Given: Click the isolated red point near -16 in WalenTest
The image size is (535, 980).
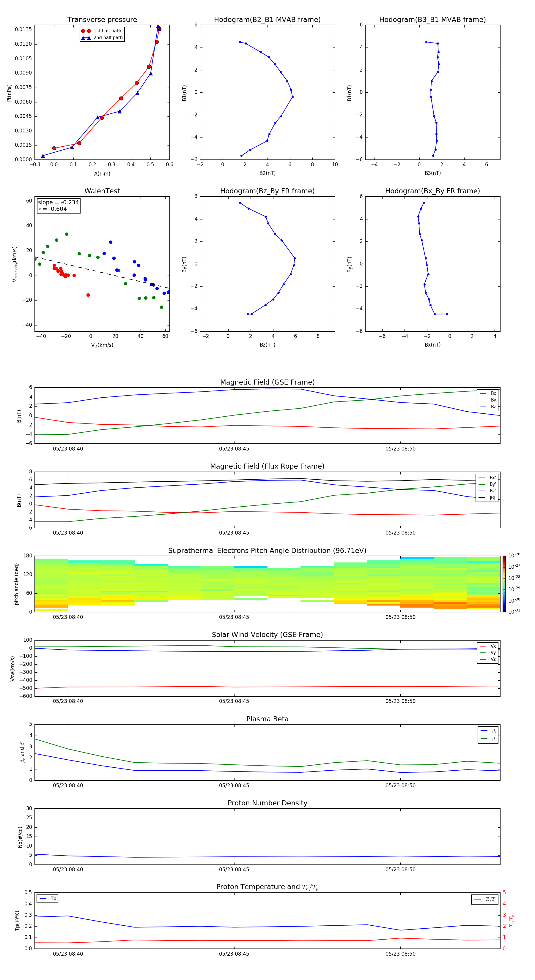Looking at the screenshot, I should pos(88,295).
